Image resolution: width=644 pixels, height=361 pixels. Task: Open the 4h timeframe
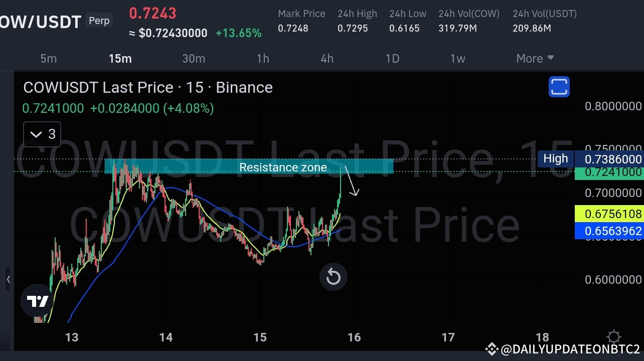(x=327, y=58)
